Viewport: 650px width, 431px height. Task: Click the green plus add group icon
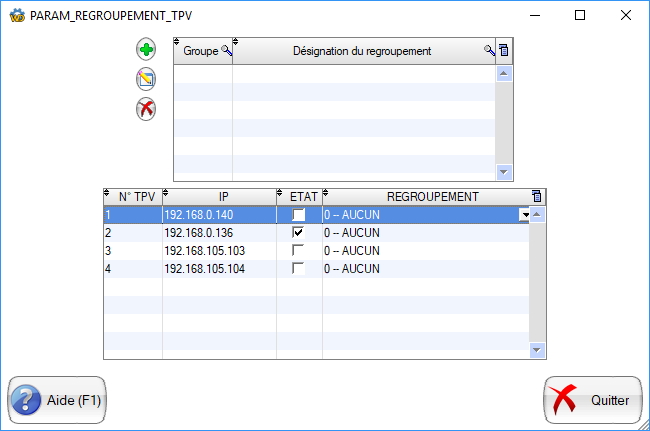pos(146,50)
